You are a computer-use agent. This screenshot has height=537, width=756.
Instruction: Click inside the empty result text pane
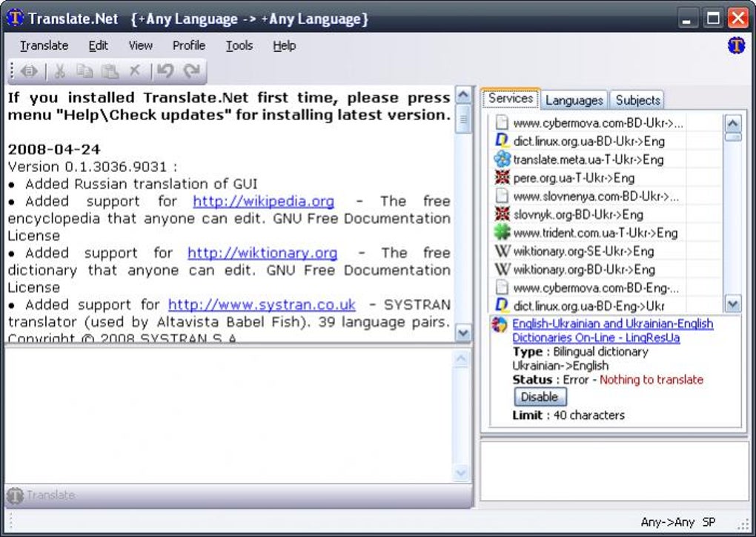coord(229,415)
